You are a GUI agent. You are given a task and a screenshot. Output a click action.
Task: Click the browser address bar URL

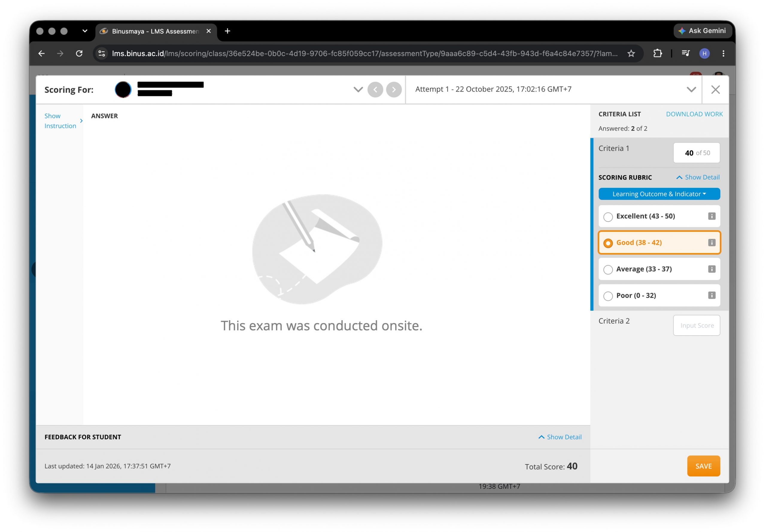coord(364,53)
